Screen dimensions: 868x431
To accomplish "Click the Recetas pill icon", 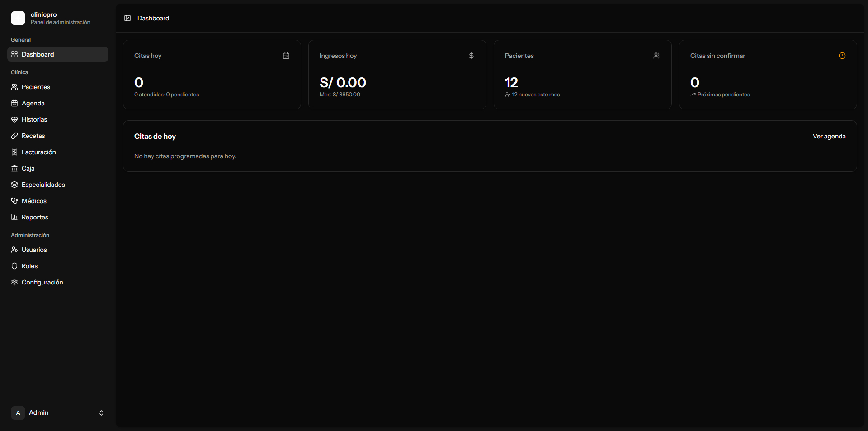I will (14, 136).
